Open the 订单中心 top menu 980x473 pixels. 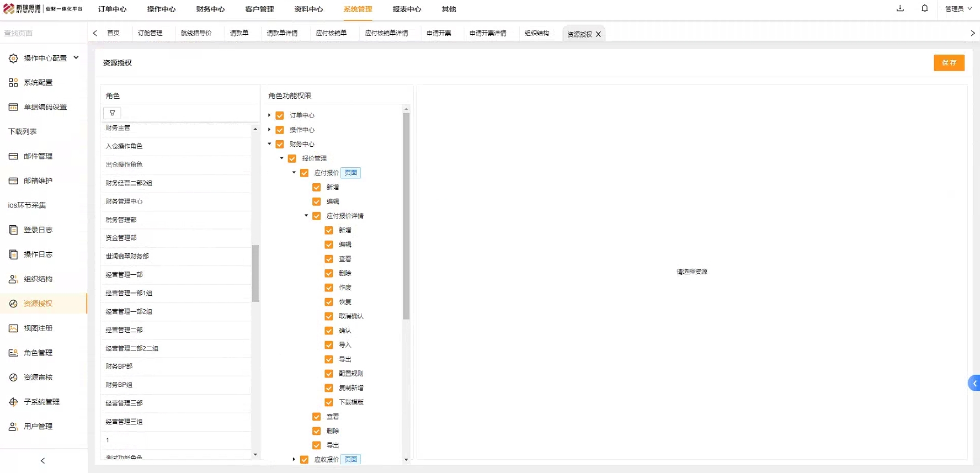[112, 9]
